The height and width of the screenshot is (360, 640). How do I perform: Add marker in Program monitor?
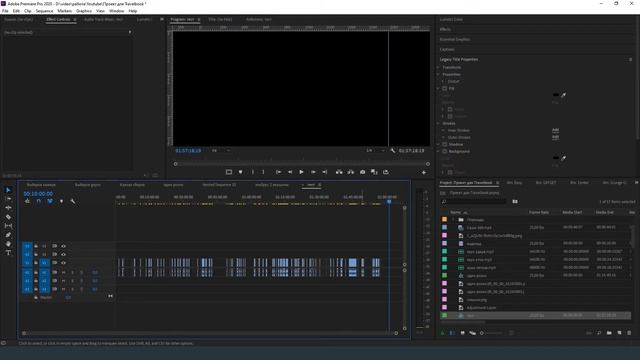click(240, 172)
